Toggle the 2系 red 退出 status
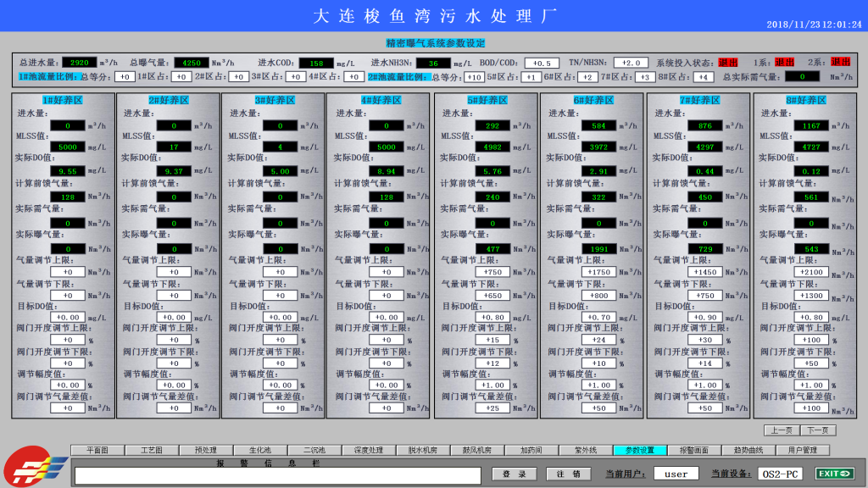868x488 pixels. pyautogui.click(x=840, y=63)
